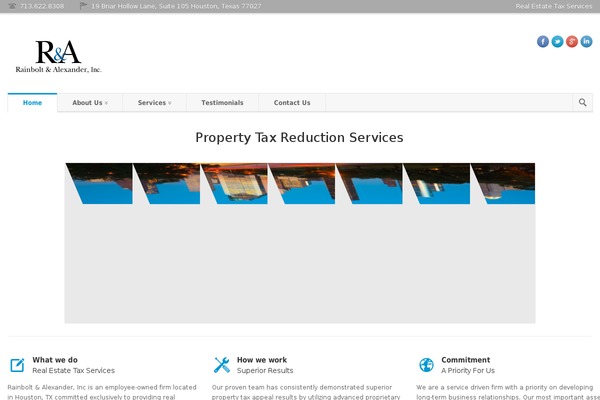Open the Google Plus social icon
Viewport: 600px width, 400px height.
click(x=572, y=41)
